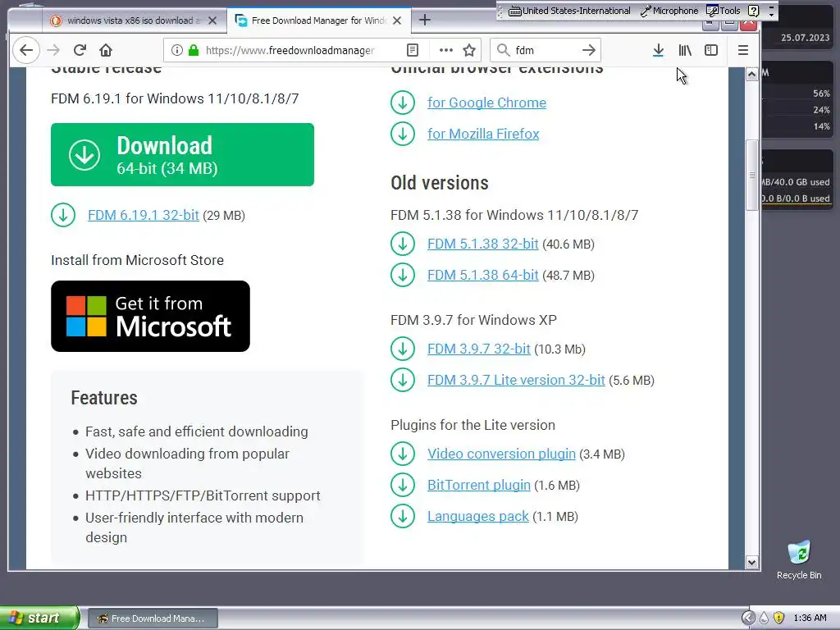The width and height of the screenshot is (840, 630).
Task: Open extension link for Mozilla Firefox
Action: click(x=483, y=134)
